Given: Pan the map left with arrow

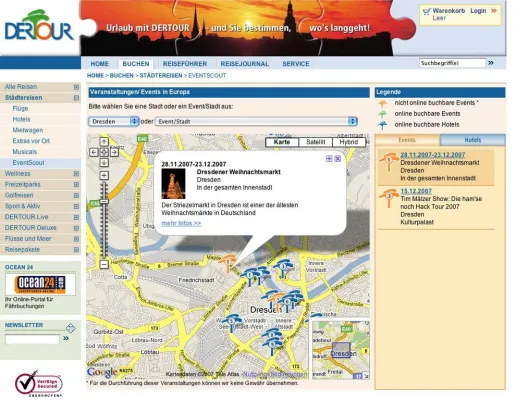Looking at the screenshot, I should click(x=94, y=152).
